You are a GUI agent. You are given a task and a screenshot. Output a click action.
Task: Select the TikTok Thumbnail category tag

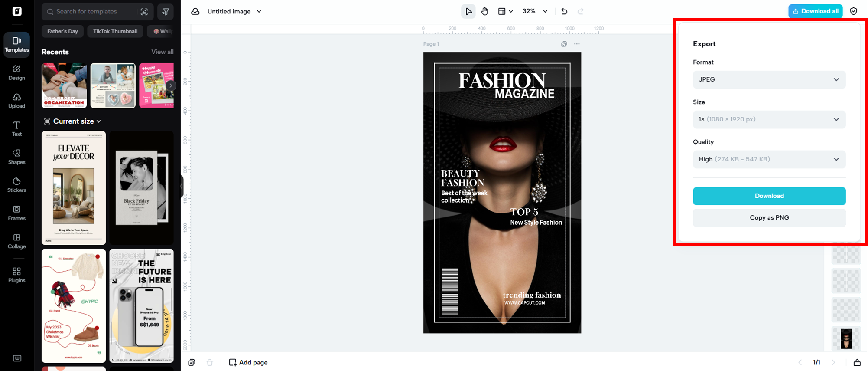[115, 31]
